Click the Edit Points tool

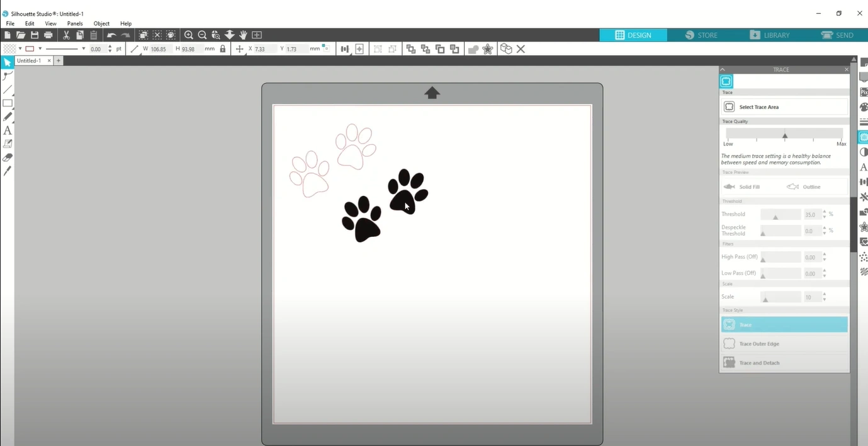click(x=8, y=76)
